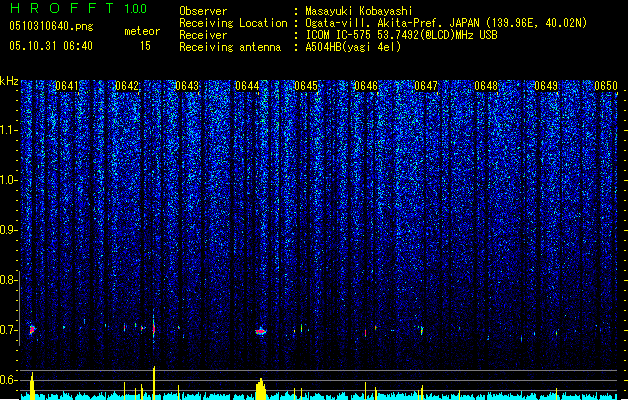Click the 0644 time marker

pos(247,86)
